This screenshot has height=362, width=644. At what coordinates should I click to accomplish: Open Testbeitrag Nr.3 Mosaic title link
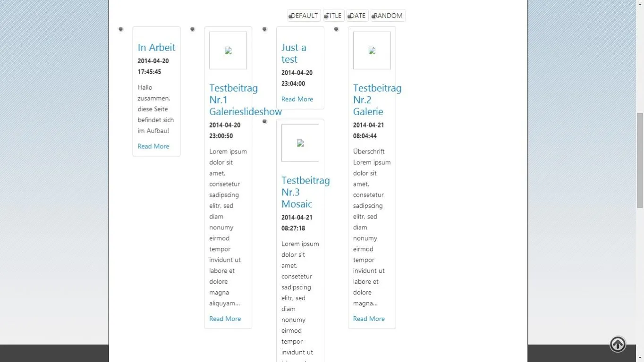tap(305, 192)
